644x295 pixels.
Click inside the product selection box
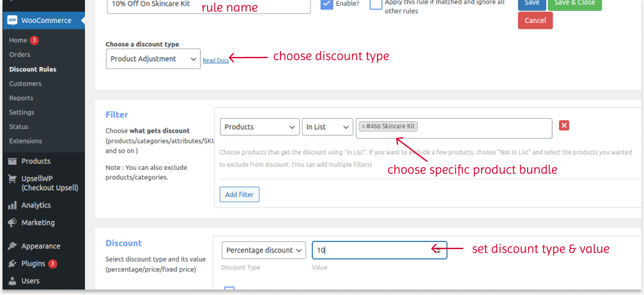[454, 128]
